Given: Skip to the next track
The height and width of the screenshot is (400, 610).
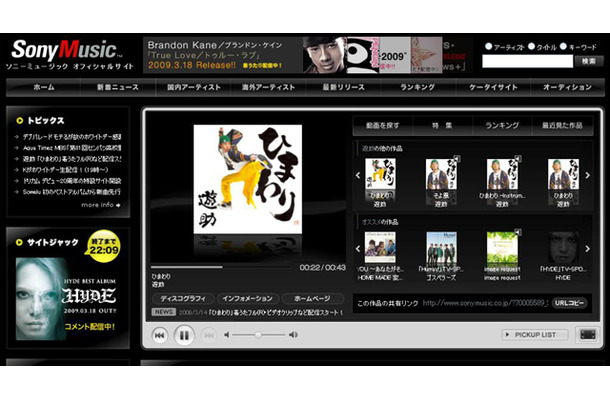Looking at the screenshot, I should point(209,335).
